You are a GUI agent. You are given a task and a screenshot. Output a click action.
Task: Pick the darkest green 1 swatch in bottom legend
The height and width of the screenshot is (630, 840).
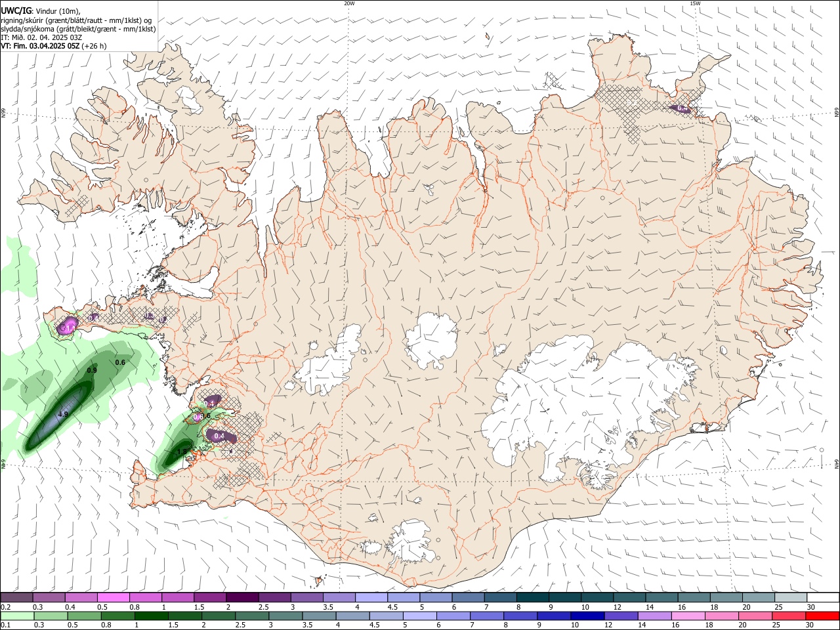point(152,616)
